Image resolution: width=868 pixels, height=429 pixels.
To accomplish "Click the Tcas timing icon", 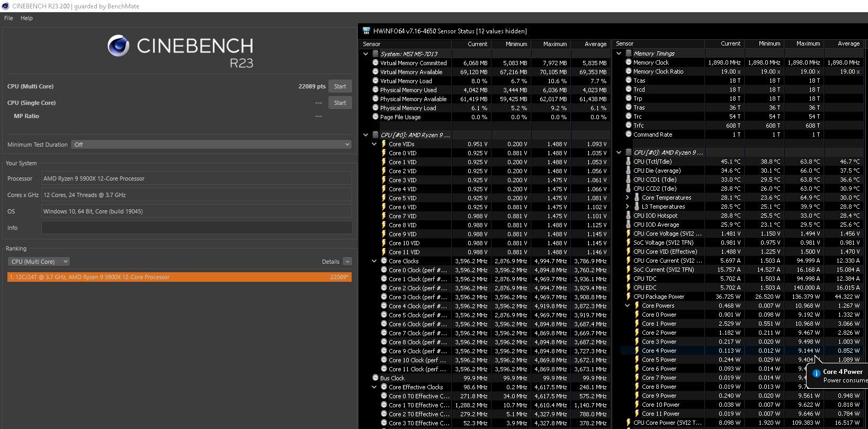I will (x=628, y=81).
